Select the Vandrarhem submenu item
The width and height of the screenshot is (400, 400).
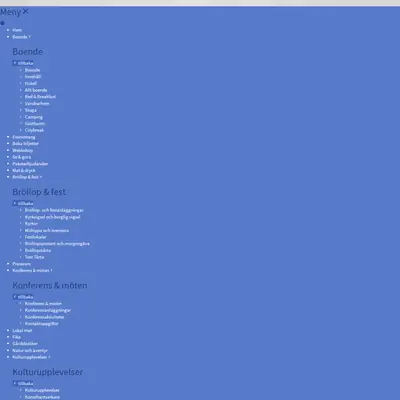coord(37,103)
